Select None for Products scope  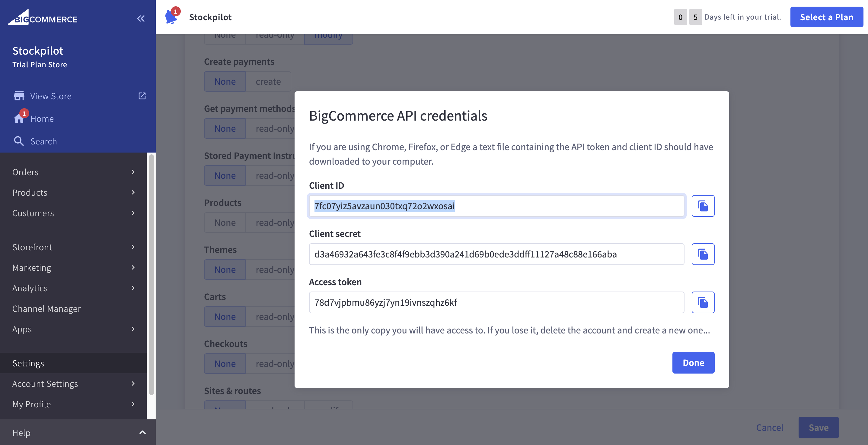[x=225, y=222]
